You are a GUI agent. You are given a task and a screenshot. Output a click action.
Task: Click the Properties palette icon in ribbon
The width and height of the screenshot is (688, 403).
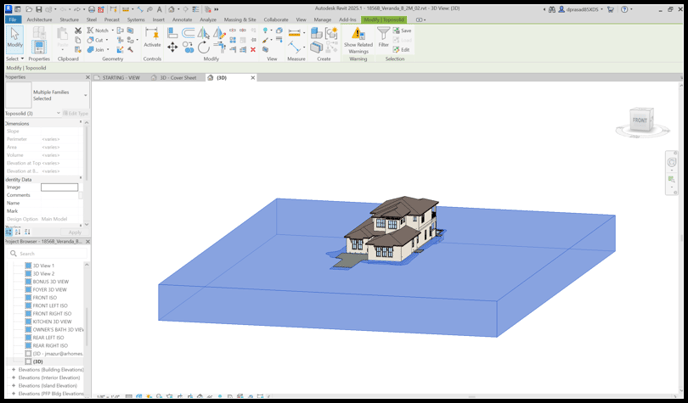39,47
